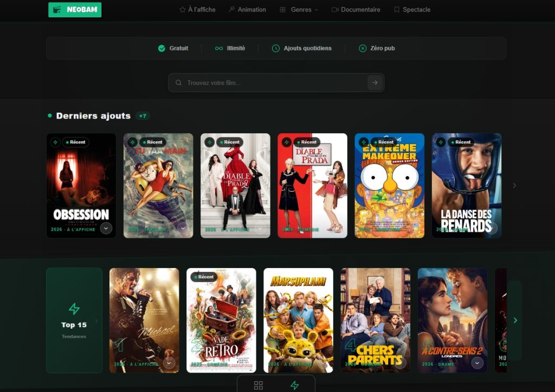
Task: Select the lightning tab in bottom bar
Action: pos(294,386)
